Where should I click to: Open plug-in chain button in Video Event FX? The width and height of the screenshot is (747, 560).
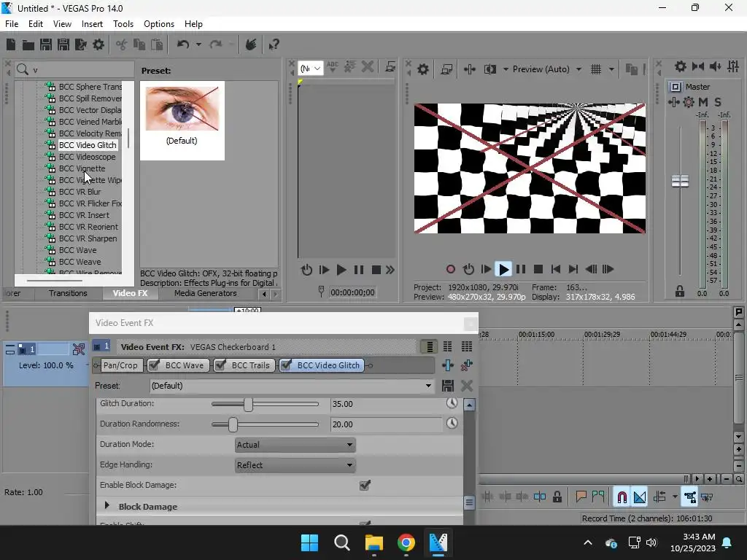(447, 365)
